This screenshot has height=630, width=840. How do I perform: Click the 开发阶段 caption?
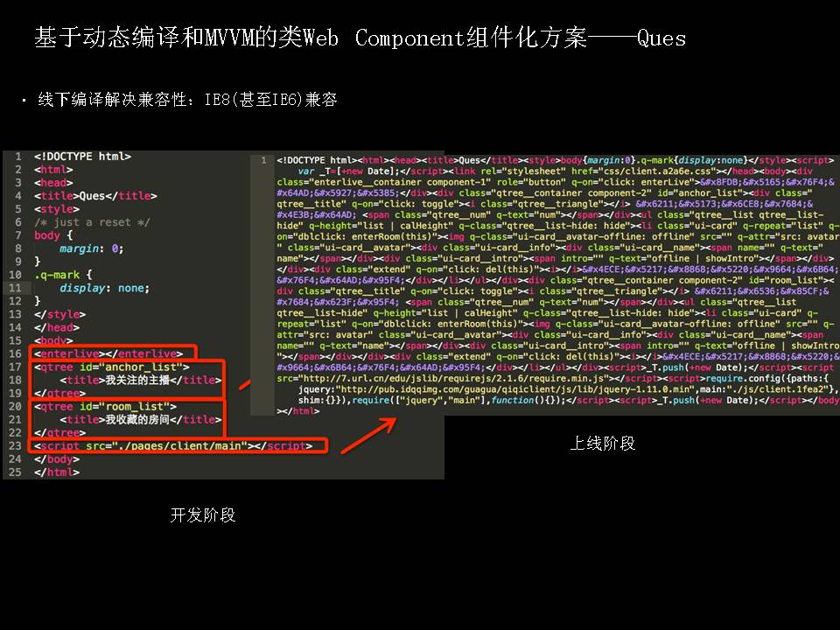click(202, 514)
